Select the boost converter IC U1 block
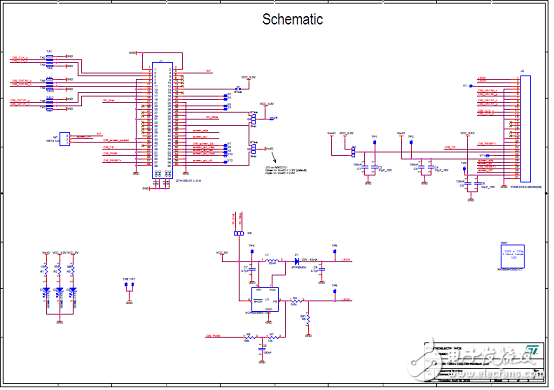The image size is (554, 390). 265,300
